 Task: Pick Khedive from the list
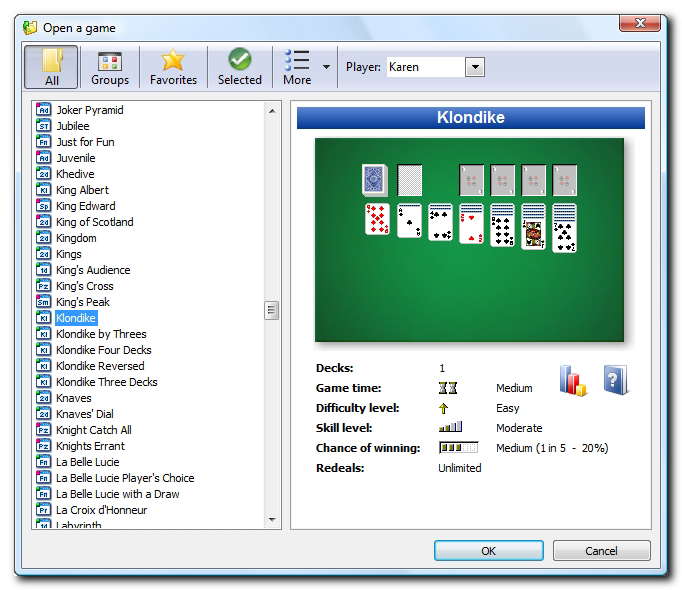75,174
